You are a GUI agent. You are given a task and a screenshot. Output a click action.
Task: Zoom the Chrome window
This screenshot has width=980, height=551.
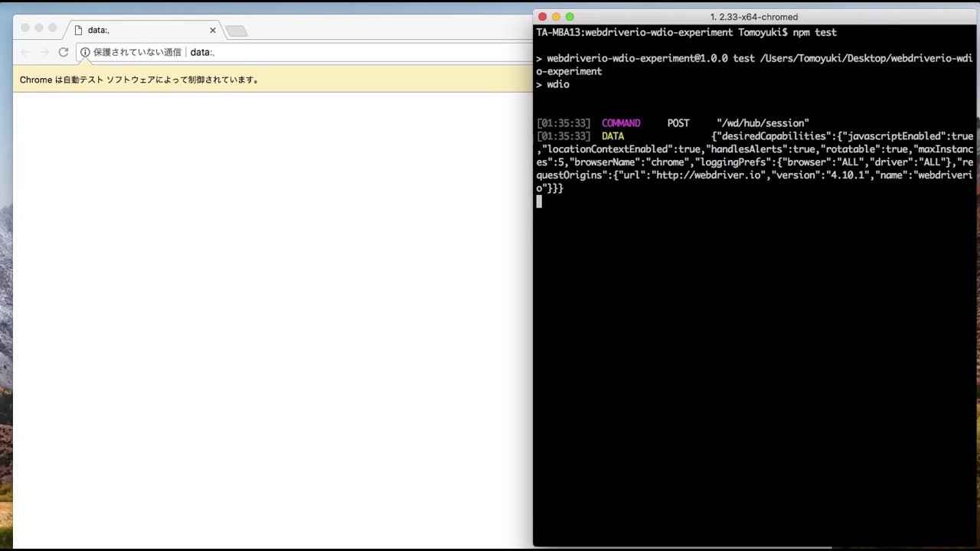click(x=52, y=28)
